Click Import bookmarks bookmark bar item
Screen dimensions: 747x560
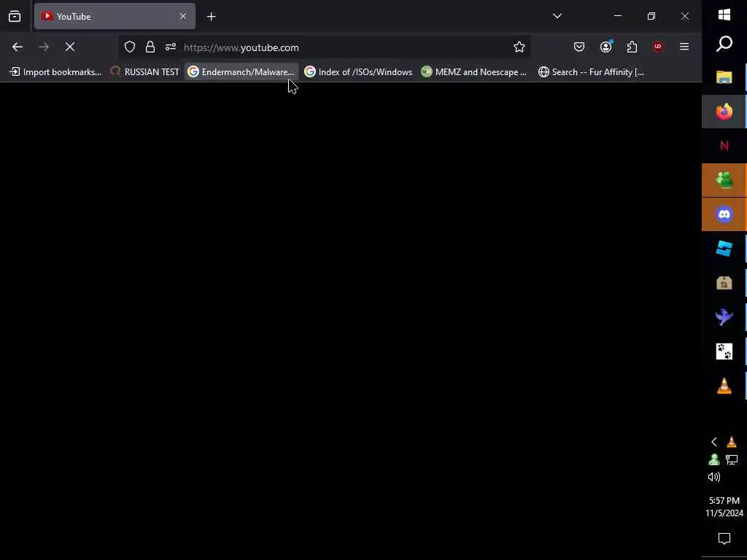[x=55, y=72]
